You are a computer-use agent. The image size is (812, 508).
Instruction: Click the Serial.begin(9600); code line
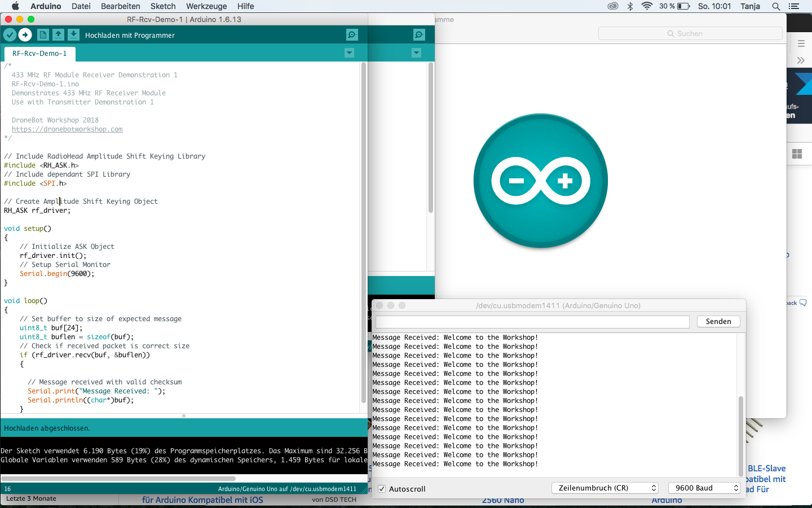pyautogui.click(x=57, y=274)
